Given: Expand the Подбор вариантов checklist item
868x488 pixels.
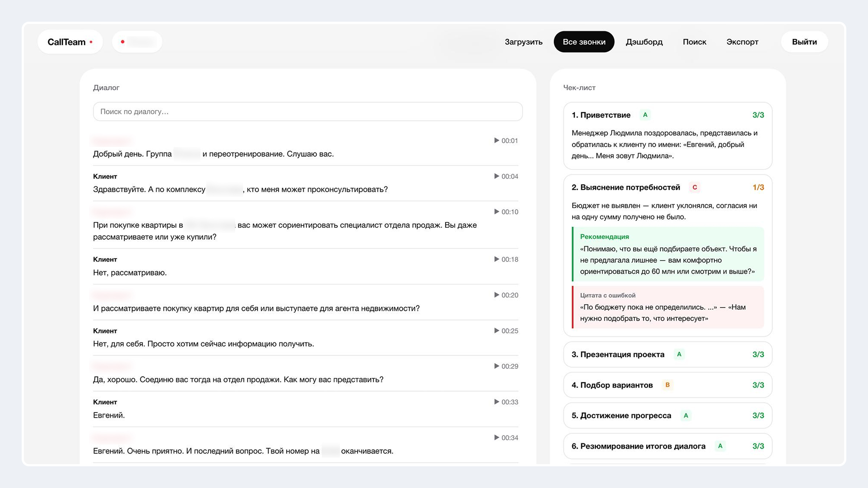Looking at the screenshot, I should tap(668, 385).
